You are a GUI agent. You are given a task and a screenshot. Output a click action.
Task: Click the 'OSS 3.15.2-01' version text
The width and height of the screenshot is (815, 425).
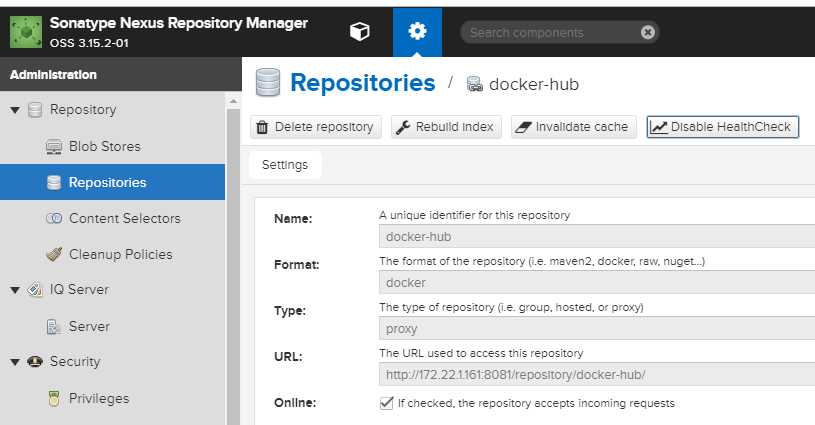tap(89, 43)
